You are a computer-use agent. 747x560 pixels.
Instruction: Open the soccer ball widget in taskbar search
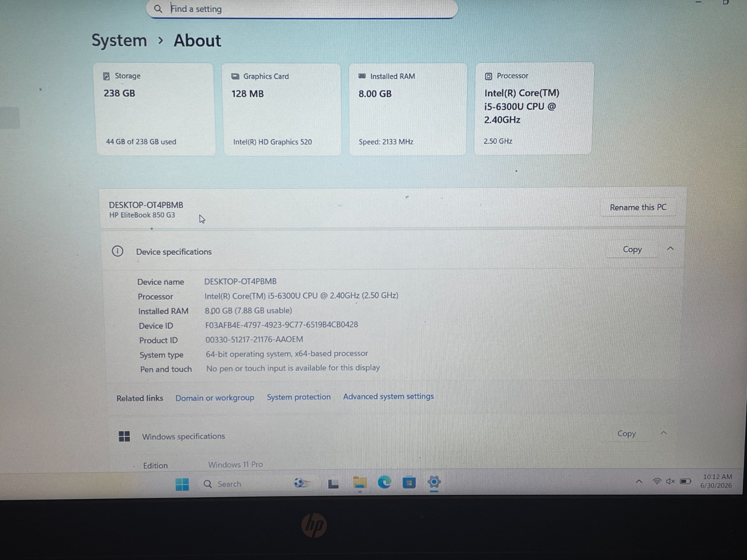pos(302,483)
